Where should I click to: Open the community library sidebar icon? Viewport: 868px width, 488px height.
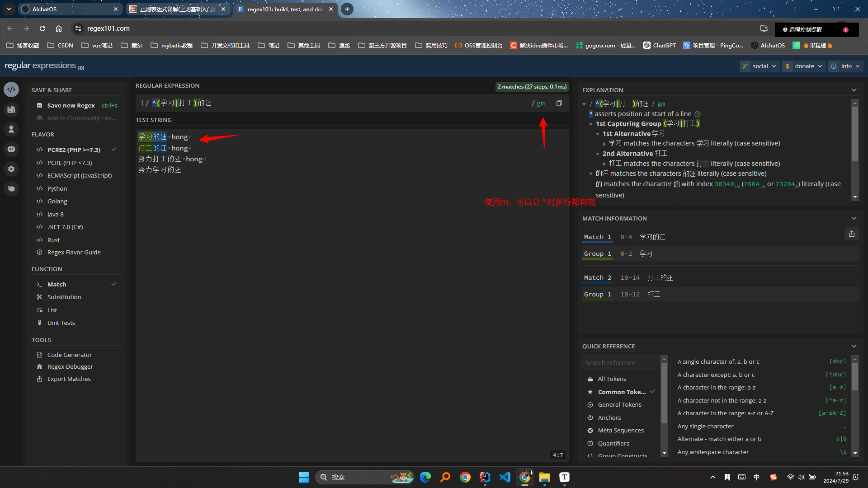[11, 109]
